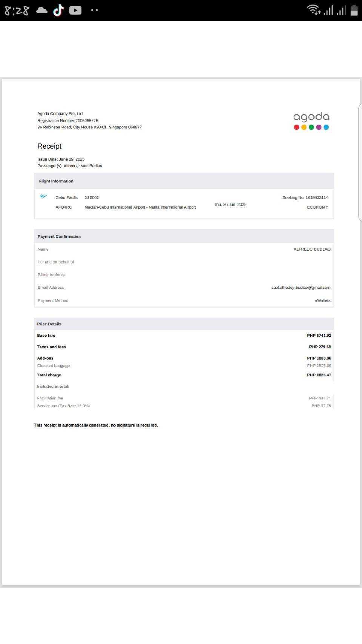Tap the Base fare amount PHP 6741.92

coord(319,336)
